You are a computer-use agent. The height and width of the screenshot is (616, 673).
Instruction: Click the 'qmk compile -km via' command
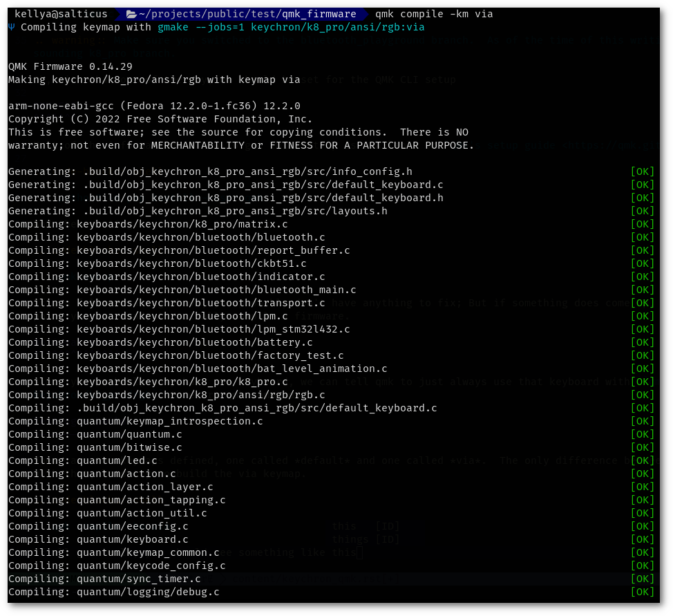(x=434, y=15)
